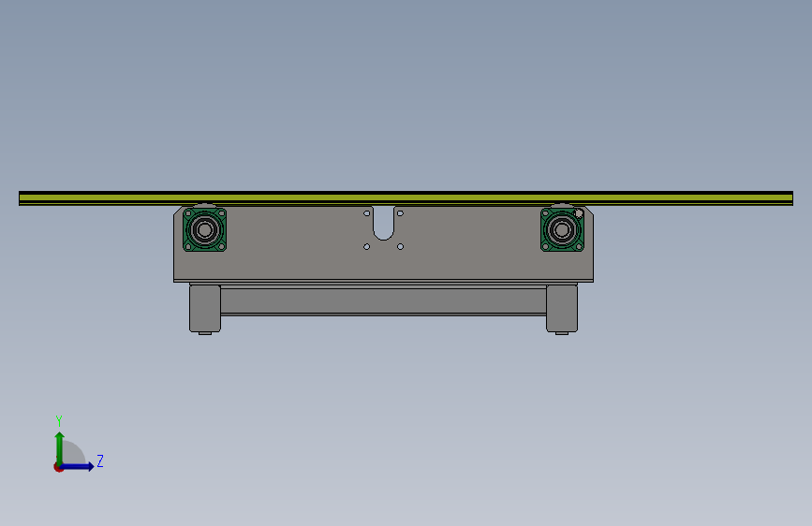
Task: Select the horizontal cross beam below plate
Action: 383,301
